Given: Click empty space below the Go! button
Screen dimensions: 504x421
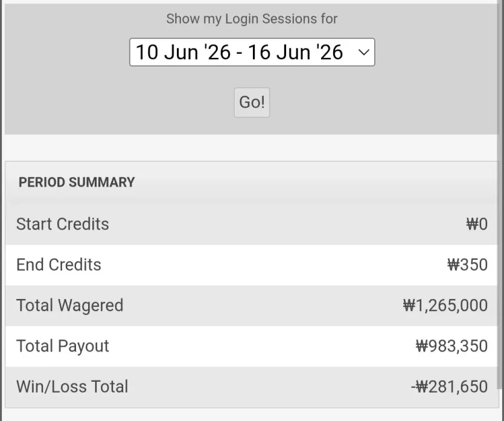Looking at the screenshot, I should (x=252, y=126).
